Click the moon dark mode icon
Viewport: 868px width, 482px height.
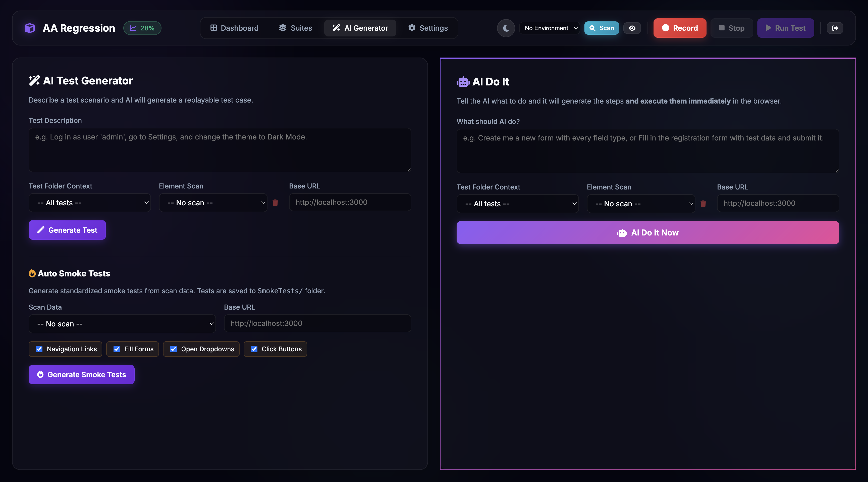coord(506,28)
